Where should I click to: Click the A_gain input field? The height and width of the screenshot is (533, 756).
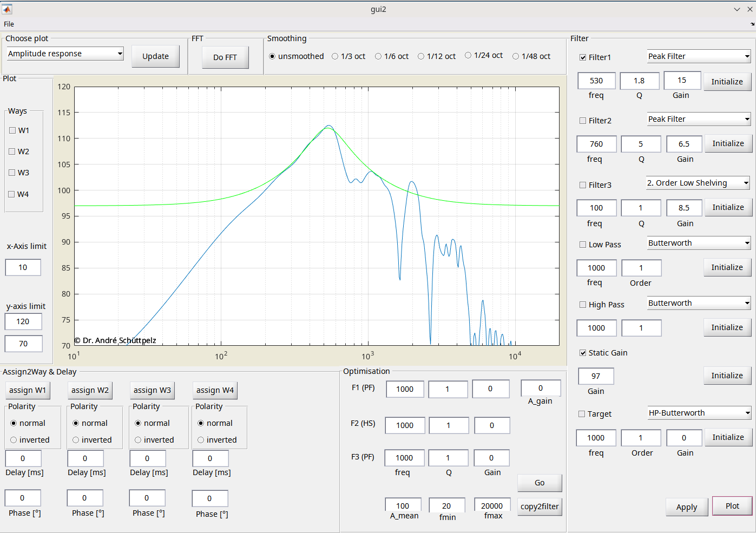(x=541, y=388)
